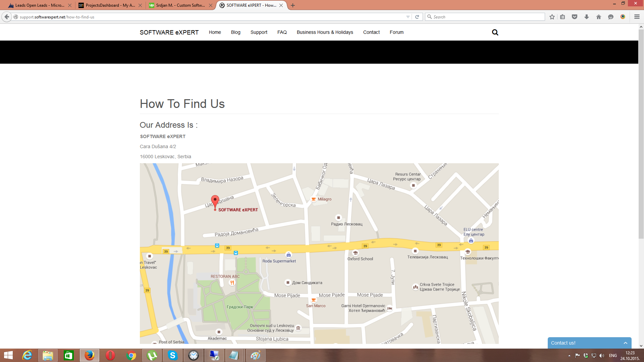The image size is (644, 362).
Task: Click the Радио Лесковац map marker
Action: 338,218
